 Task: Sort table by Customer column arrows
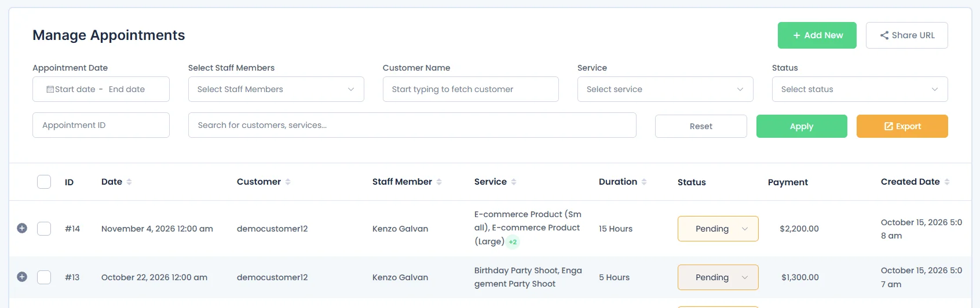[x=288, y=182]
